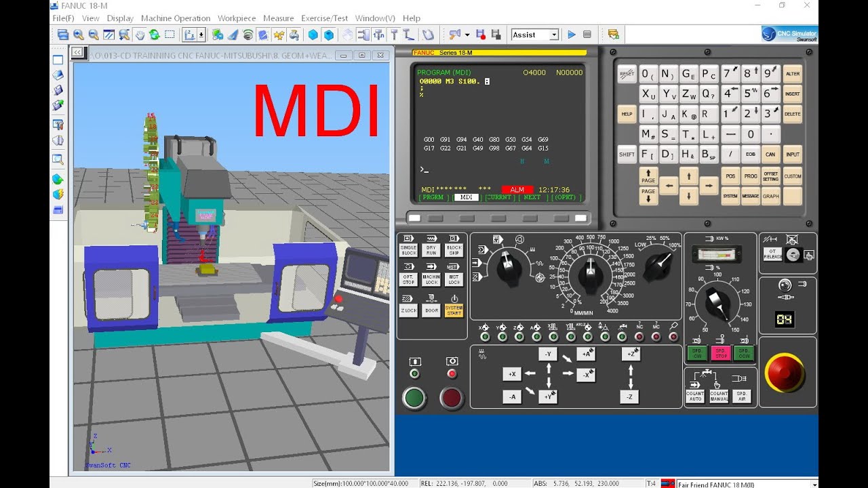This screenshot has width=868, height=488.
Task: Toggle the DOOR button
Action: point(431,310)
